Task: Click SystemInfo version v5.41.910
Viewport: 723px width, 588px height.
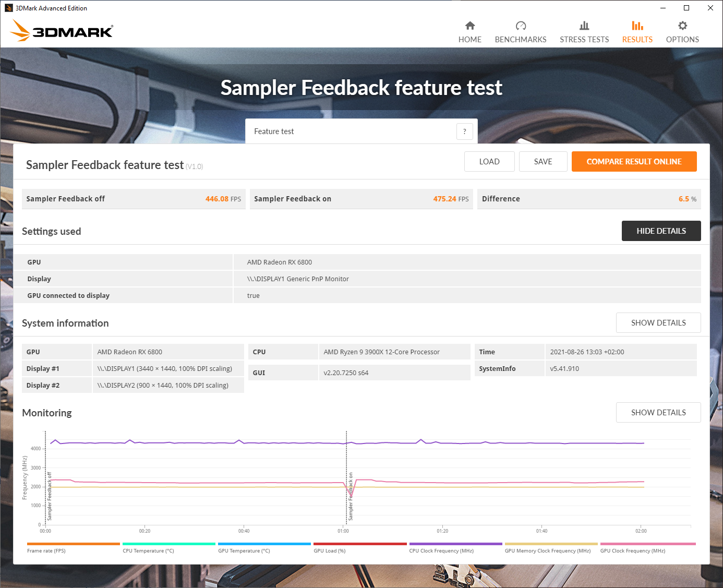Action: pos(564,369)
